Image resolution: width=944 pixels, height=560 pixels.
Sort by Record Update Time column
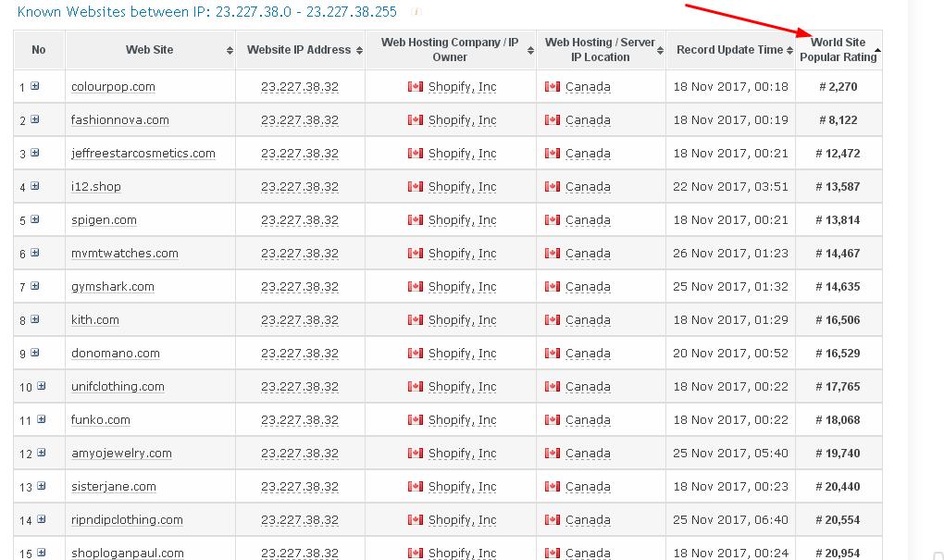(x=729, y=50)
